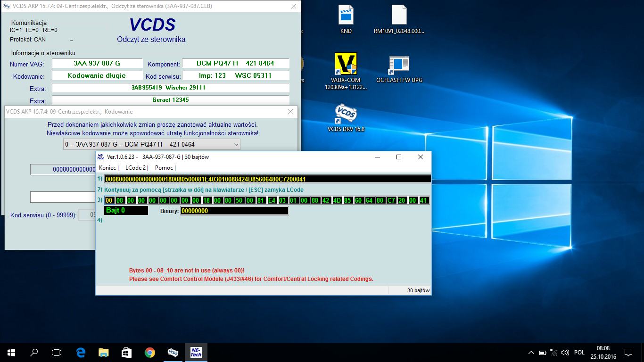The width and height of the screenshot is (644, 362).
Task: Click the coding field starting 0008000000000
Action: point(63,169)
